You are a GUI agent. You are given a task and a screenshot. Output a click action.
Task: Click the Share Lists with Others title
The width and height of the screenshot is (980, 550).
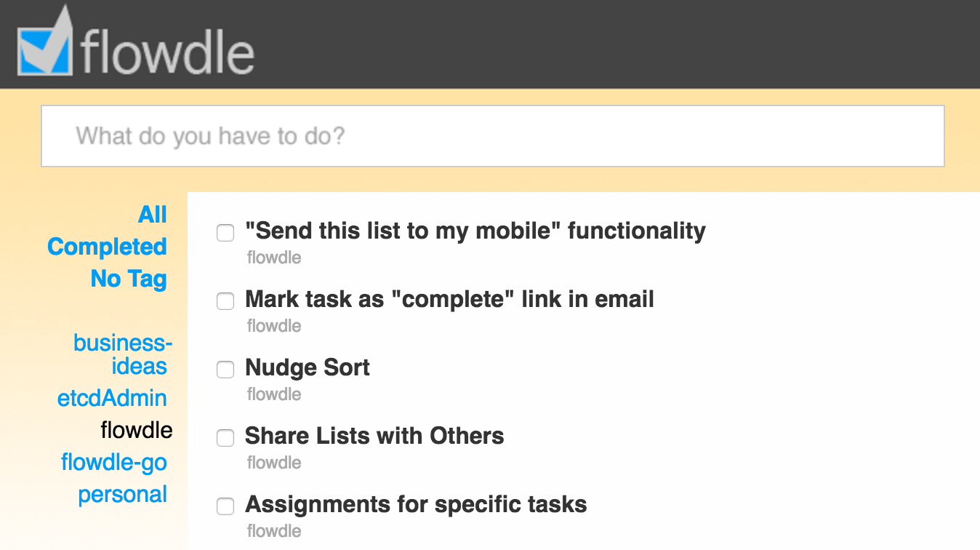(x=374, y=436)
